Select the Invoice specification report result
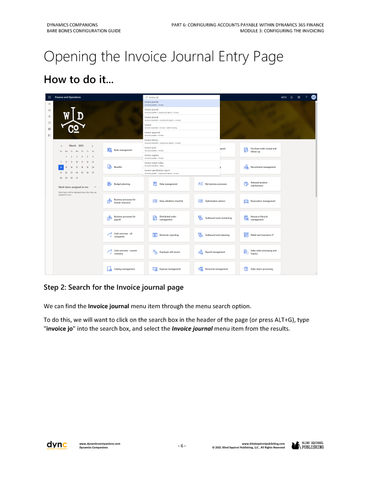 point(181,172)
